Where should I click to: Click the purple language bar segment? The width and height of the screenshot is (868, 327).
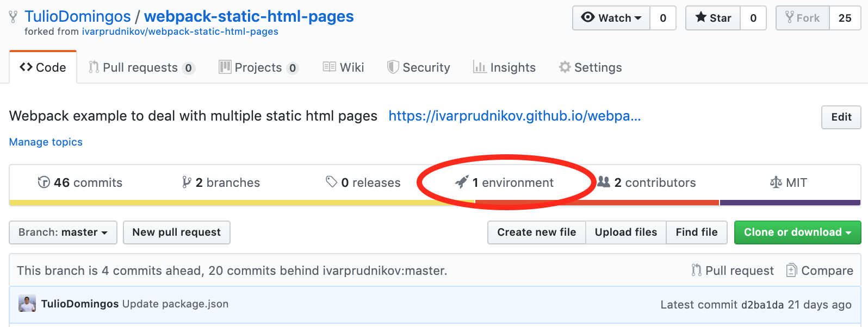[x=790, y=203]
